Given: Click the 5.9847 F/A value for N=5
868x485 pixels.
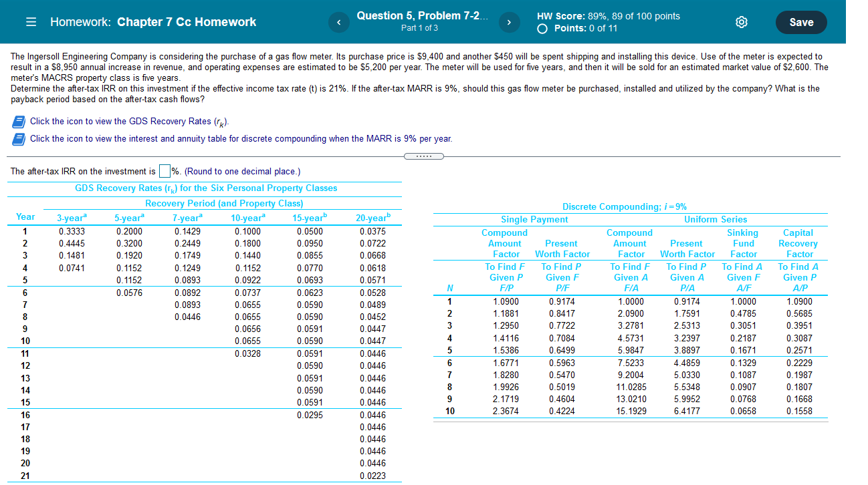Looking at the screenshot, I should click(631, 350).
